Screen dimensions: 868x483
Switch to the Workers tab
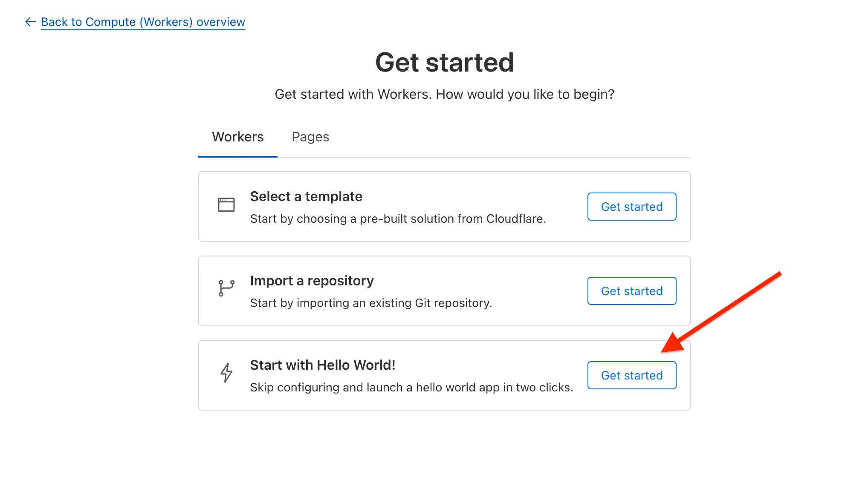pyautogui.click(x=238, y=137)
